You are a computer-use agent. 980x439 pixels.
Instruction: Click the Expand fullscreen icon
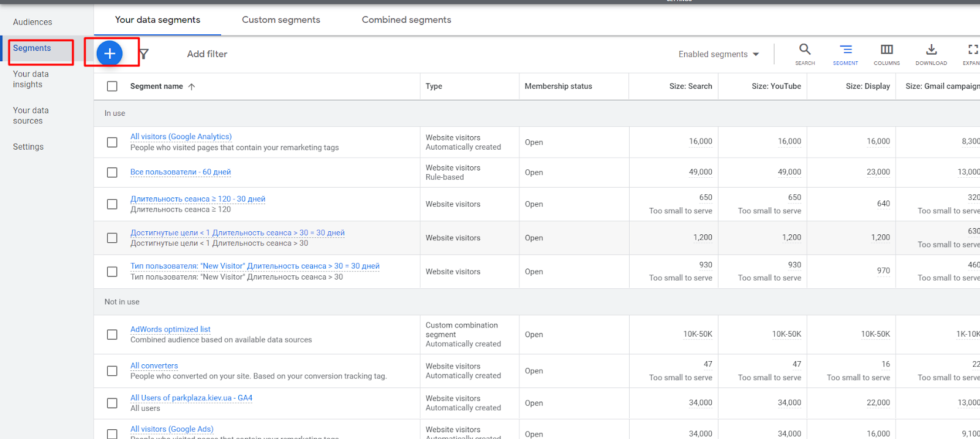[x=973, y=50]
